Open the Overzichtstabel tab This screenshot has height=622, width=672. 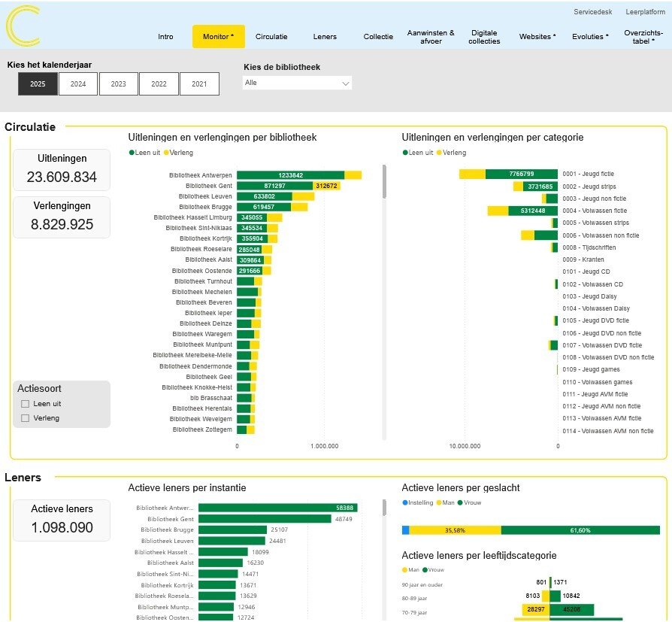pyautogui.click(x=643, y=37)
